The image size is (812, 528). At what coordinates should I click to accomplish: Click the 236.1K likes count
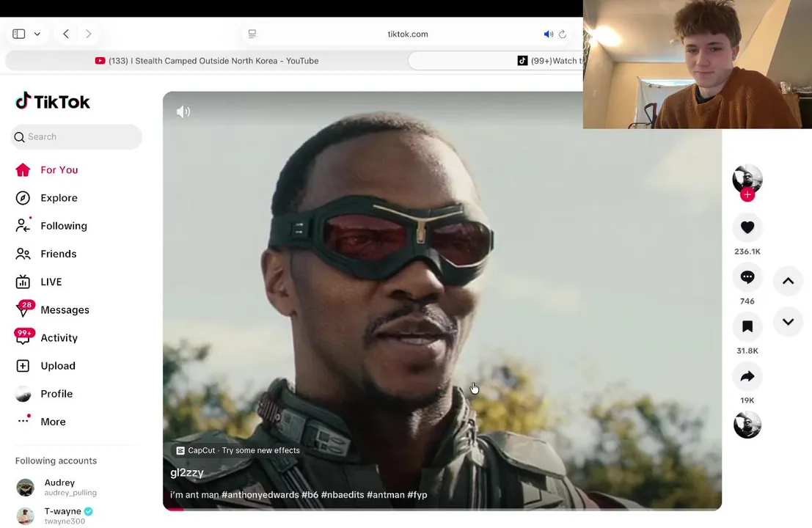click(x=747, y=252)
